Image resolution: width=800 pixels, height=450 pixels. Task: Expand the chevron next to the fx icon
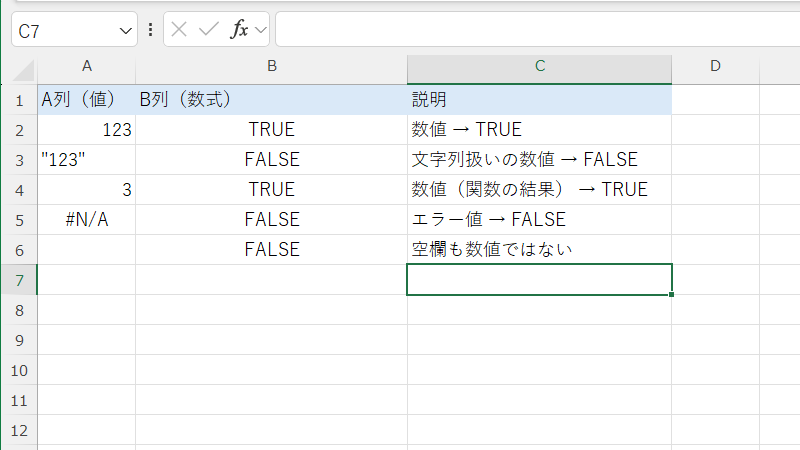261,30
